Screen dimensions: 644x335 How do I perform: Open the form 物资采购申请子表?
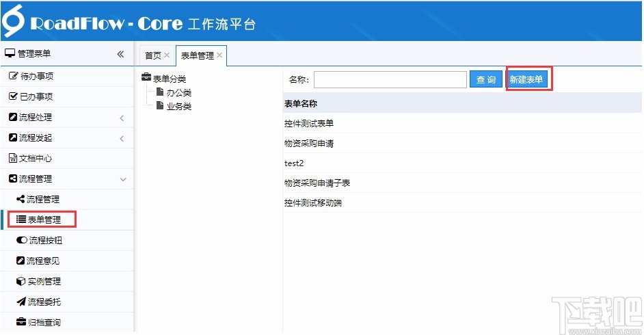coord(317,183)
